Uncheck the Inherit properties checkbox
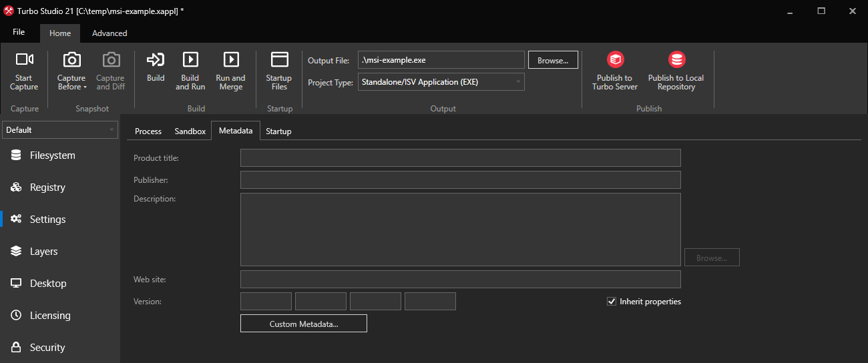The height and width of the screenshot is (363, 868). [611, 302]
